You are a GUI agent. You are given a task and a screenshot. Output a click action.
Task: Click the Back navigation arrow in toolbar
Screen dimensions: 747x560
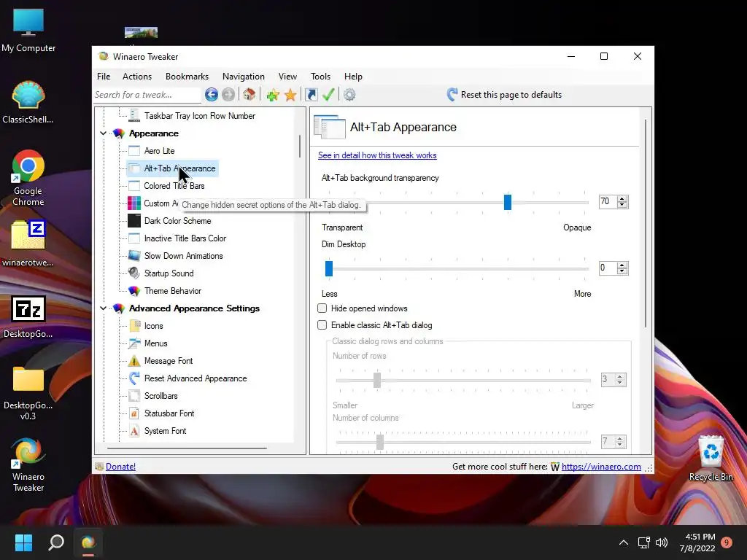[x=212, y=95]
